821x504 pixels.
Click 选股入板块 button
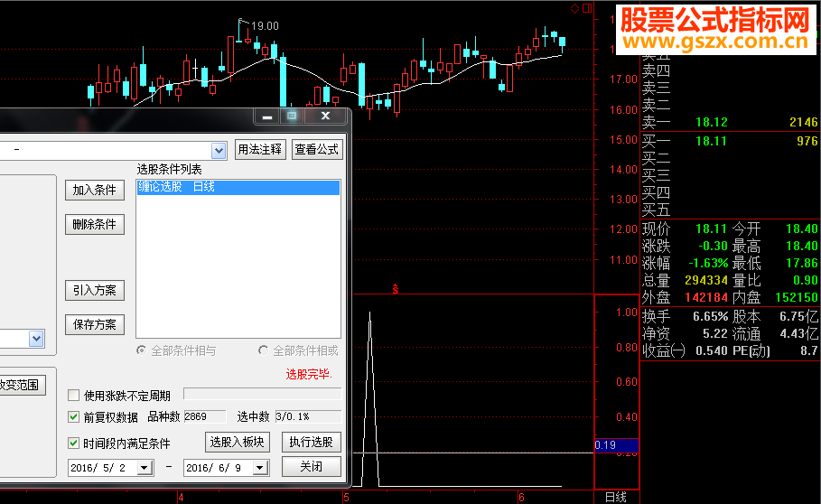click(238, 443)
